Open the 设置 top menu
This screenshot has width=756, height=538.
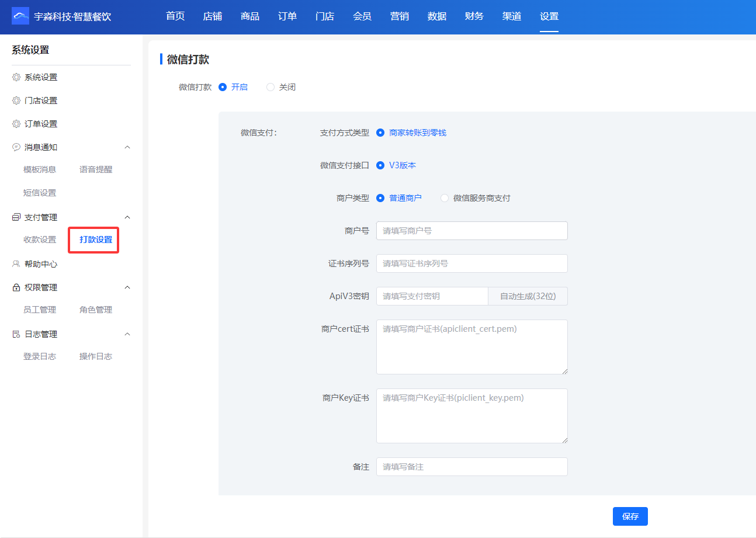tap(549, 16)
